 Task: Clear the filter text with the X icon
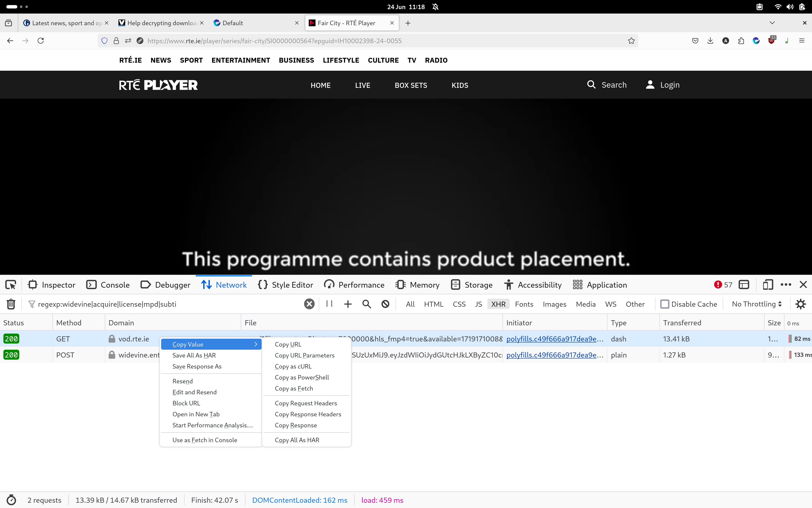coord(309,304)
